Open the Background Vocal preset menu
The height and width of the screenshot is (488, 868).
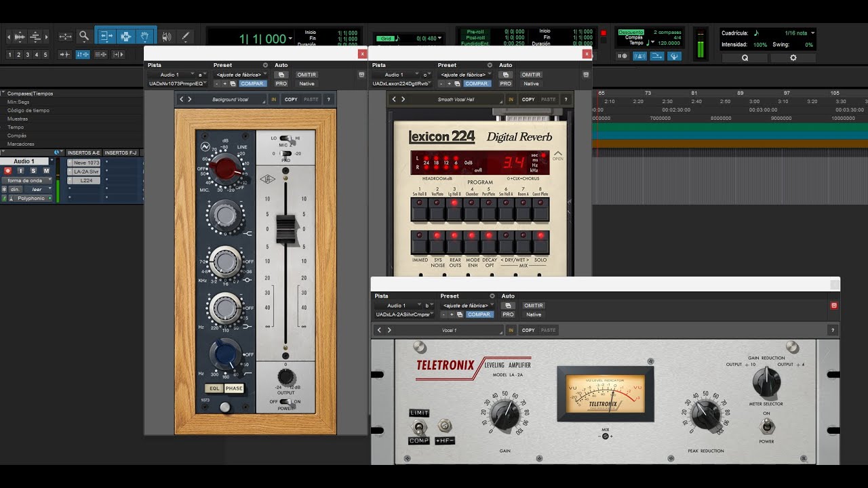click(x=232, y=99)
